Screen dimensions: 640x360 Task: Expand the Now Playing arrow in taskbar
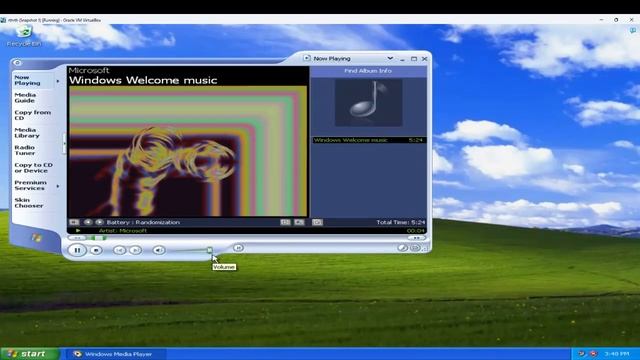pyautogui.click(x=58, y=81)
